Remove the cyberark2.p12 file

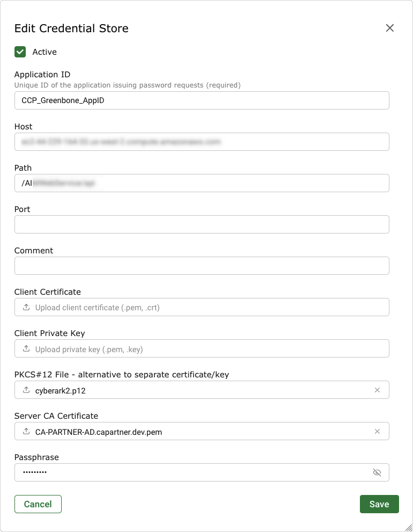coord(377,390)
